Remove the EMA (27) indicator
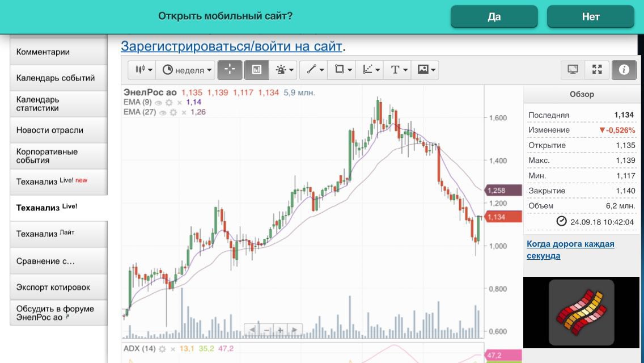644x363 pixels. [184, 113]
